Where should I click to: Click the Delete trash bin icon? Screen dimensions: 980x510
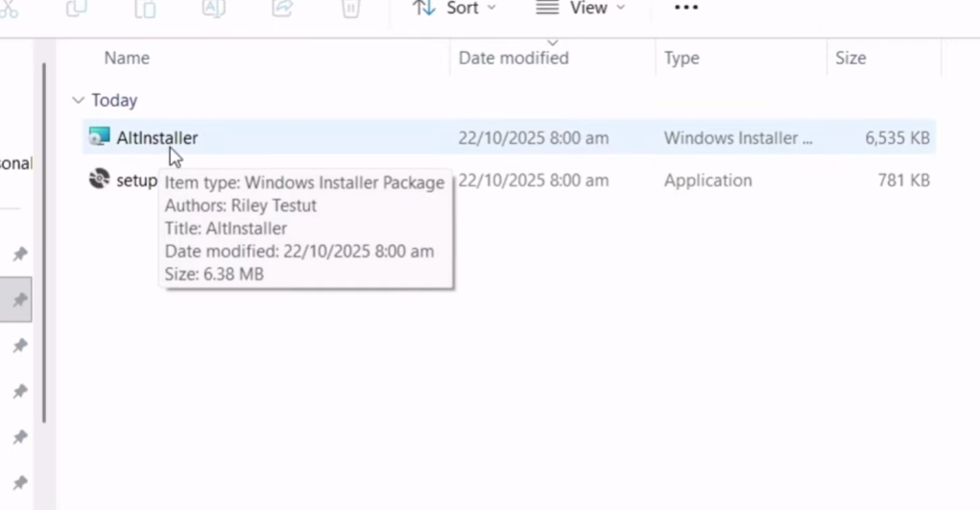(x=351, y=9)
